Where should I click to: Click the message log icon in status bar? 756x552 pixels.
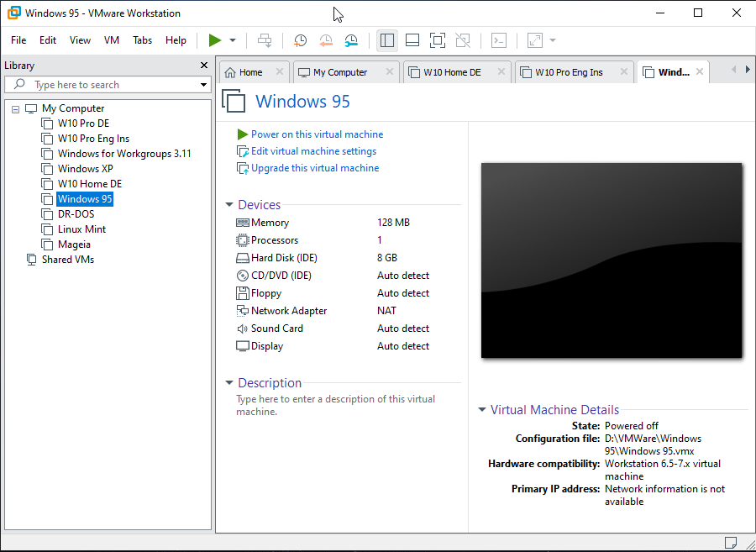tap(731, 543)
